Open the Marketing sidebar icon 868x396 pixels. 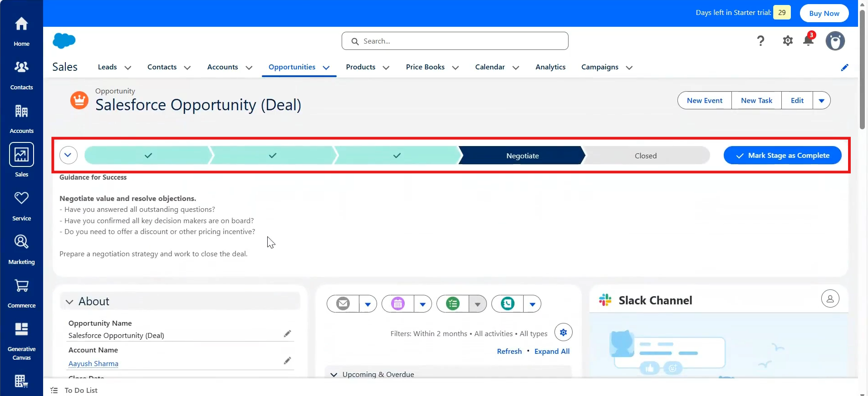[x=21, y=242]
